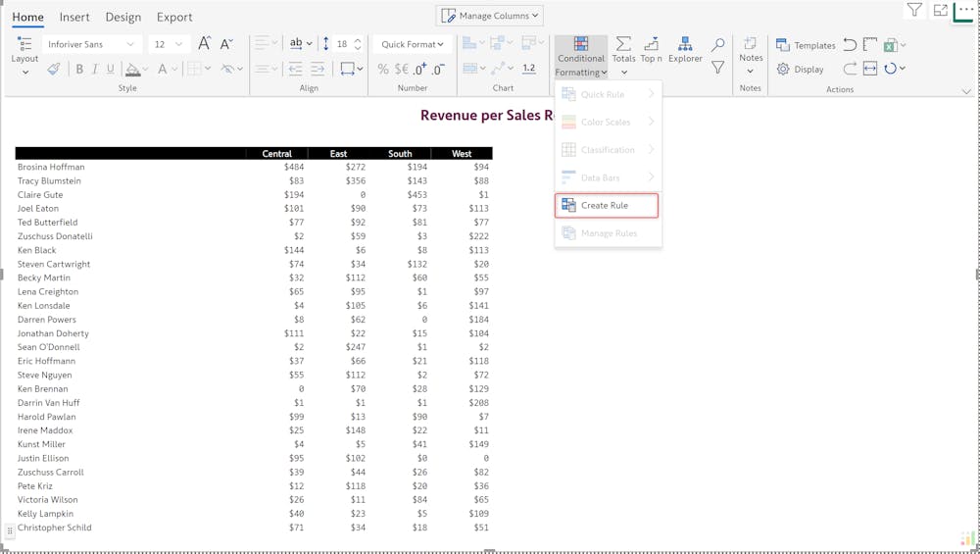
Task: Apply the currency $€ number format
Action: tap(401, 69)
